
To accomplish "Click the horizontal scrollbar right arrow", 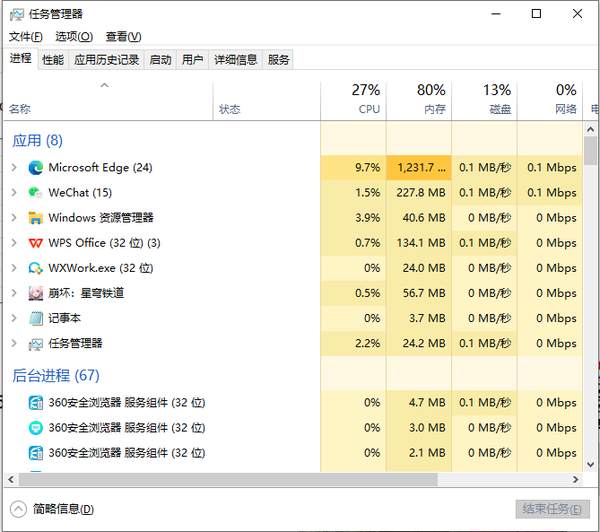I will click(576, 480).
